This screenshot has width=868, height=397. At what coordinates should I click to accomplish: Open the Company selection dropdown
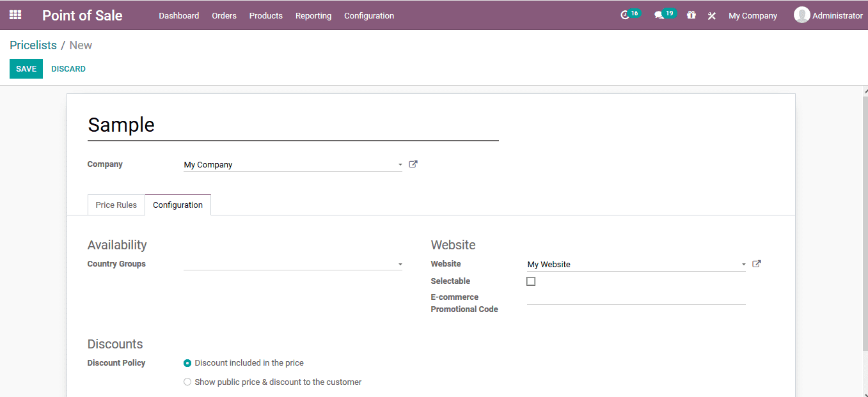(x=400, y=164)
